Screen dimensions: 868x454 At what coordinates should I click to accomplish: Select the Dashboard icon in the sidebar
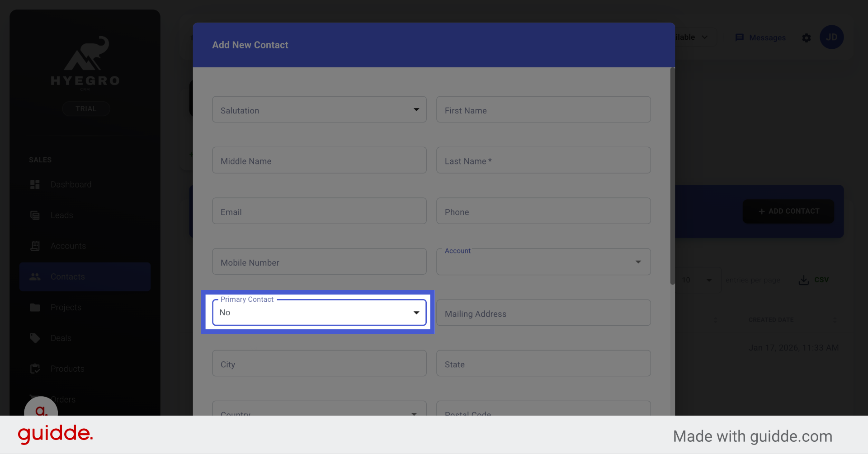pyautogui.click(x=35, y=184)
